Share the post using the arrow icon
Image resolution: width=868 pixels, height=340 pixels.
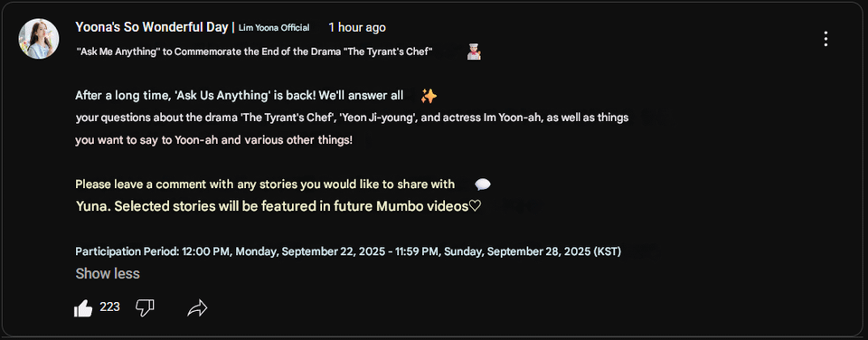click(x=197, y=308)
